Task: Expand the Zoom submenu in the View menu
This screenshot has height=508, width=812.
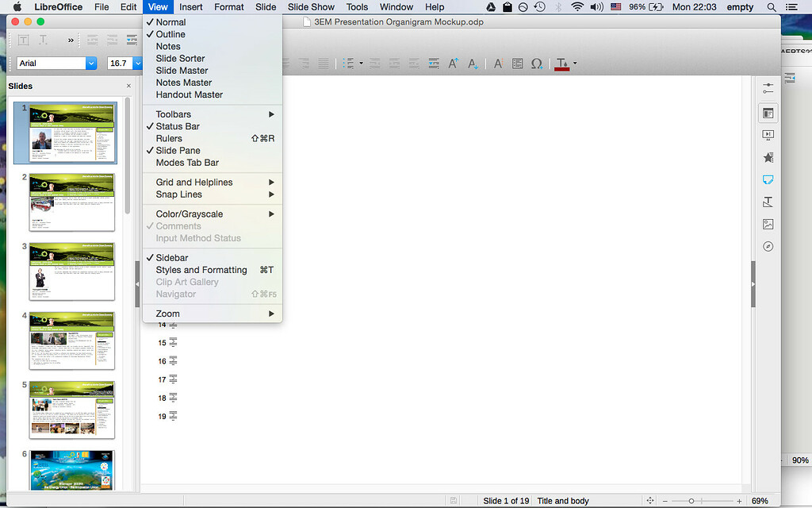Action: (167, 314)
